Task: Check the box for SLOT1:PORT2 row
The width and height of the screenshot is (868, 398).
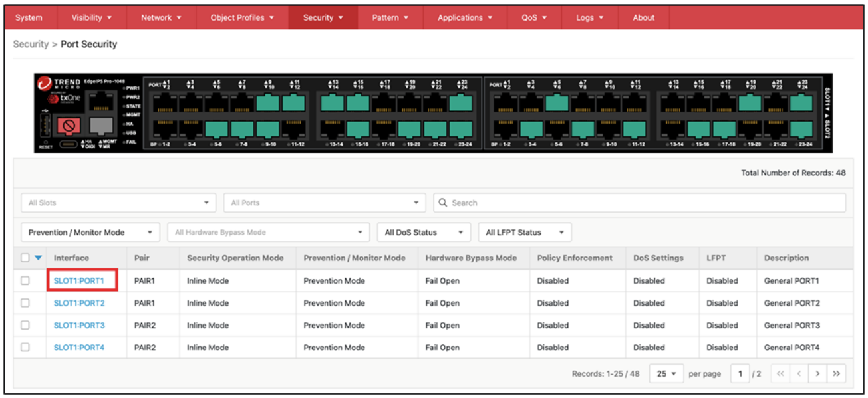Action: click(25, 303)
